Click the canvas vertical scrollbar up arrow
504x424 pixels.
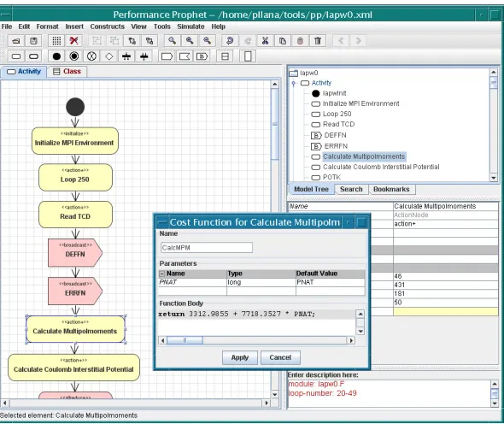click(x=275, y=85)
